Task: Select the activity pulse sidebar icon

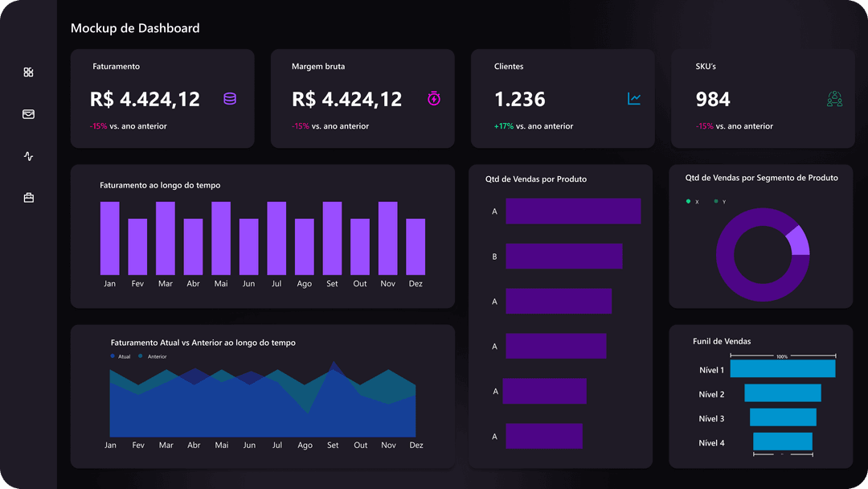Action: [29, 156]
